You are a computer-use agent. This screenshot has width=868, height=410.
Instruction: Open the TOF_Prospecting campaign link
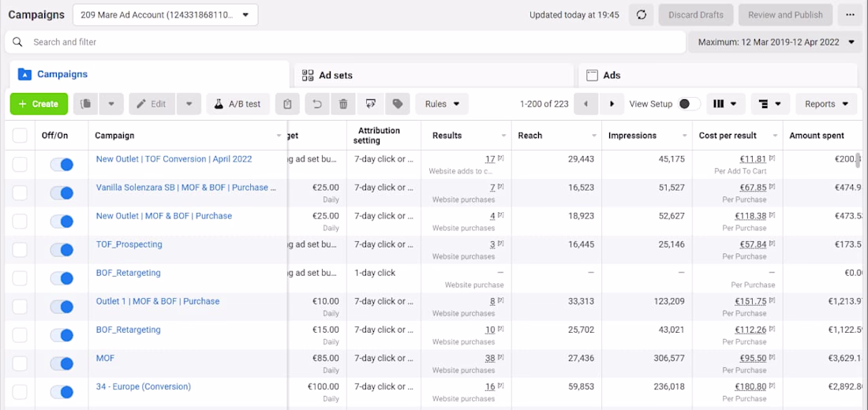pyautogui.click(x=129, y=244)
